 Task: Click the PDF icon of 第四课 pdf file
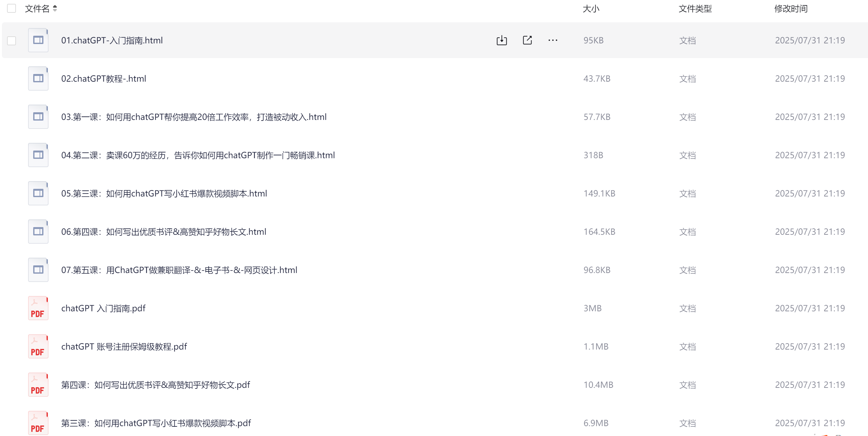click(38, 385)
